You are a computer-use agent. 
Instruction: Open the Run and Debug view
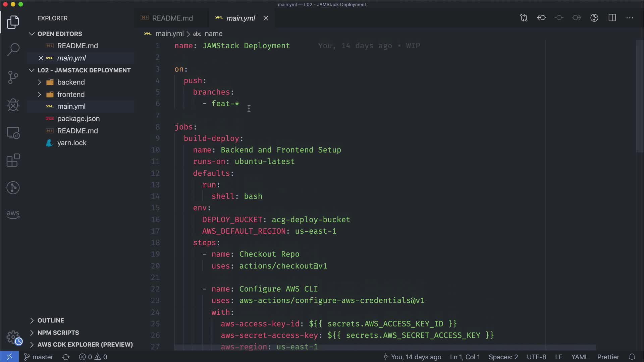pyautogui.click(x=13, y=105)
